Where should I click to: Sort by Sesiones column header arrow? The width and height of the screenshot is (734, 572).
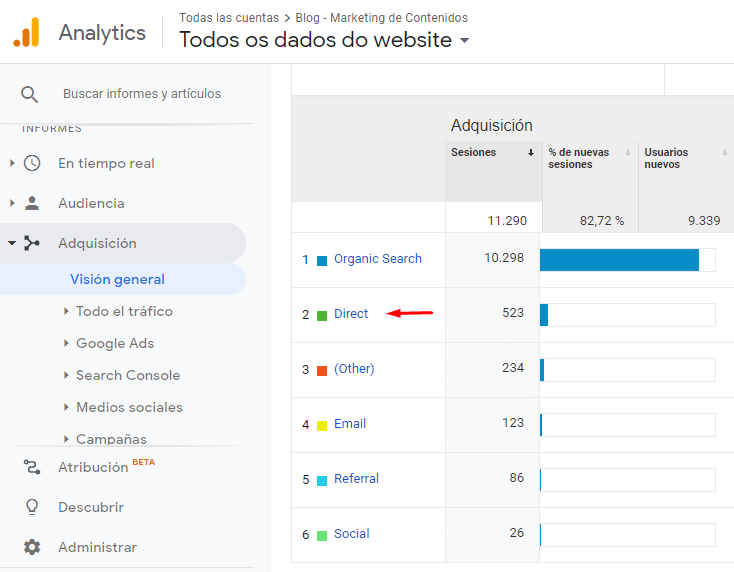(x=530, y=153)
